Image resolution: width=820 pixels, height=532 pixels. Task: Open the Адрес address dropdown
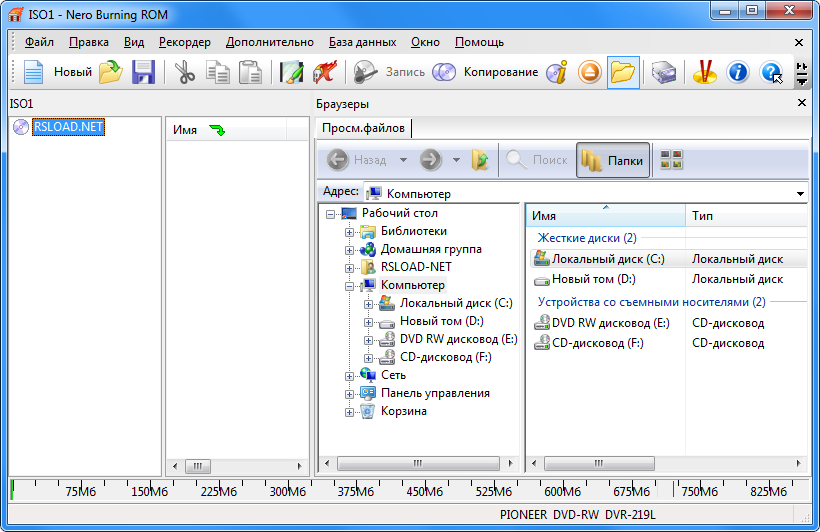[x=800, y=194]
